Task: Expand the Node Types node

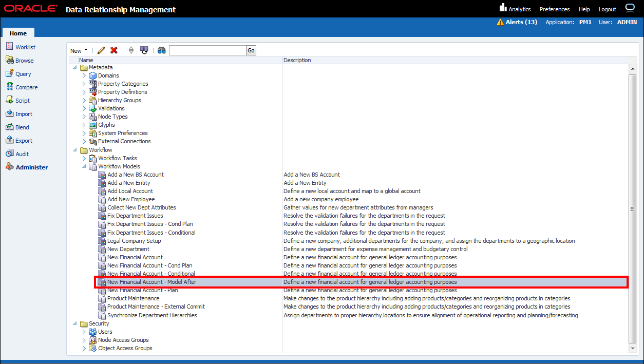Action: tap(84, 117)
